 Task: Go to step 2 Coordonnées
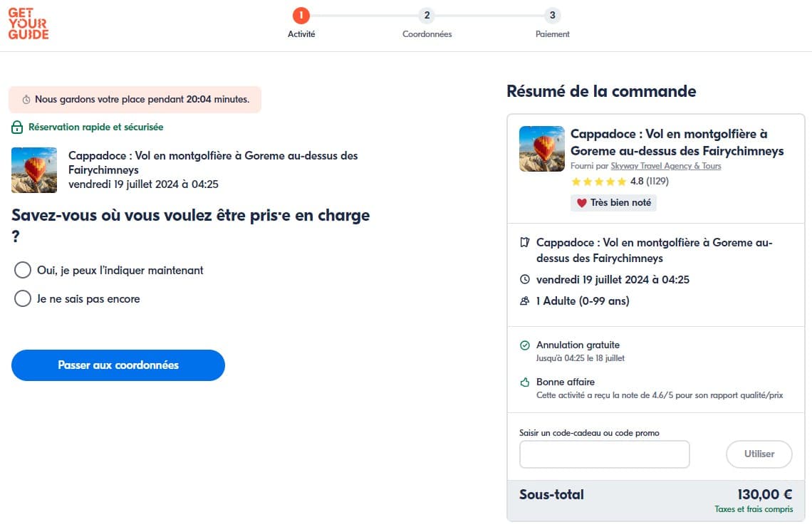click(427, 16)
